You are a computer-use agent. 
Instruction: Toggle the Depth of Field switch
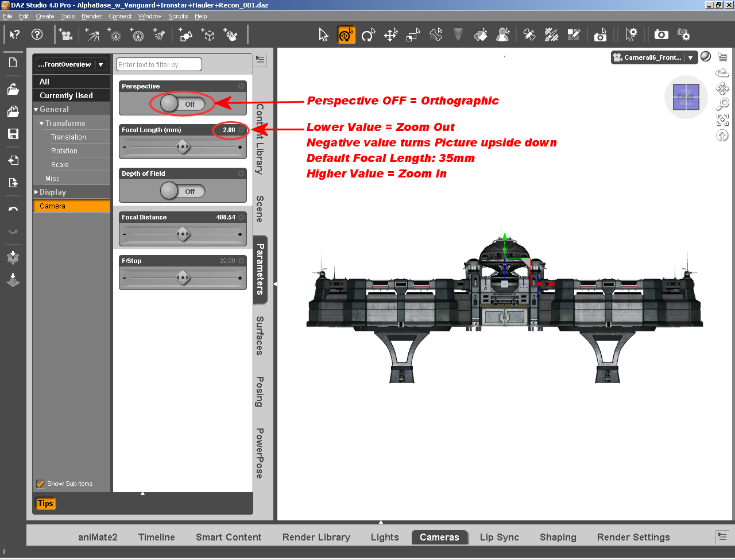click(182, 191)
